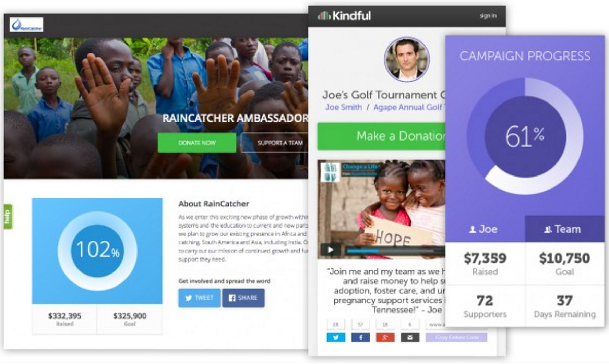
Task: Share via the Twitter icon button
Action: pos(336,338)
